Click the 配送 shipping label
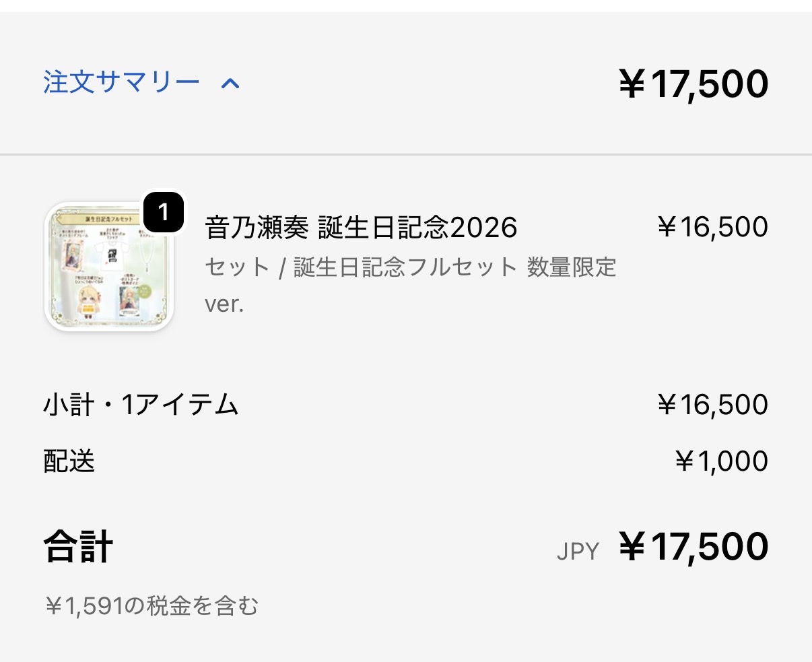Screen dimensions: 812x662 tap(69, 461)
